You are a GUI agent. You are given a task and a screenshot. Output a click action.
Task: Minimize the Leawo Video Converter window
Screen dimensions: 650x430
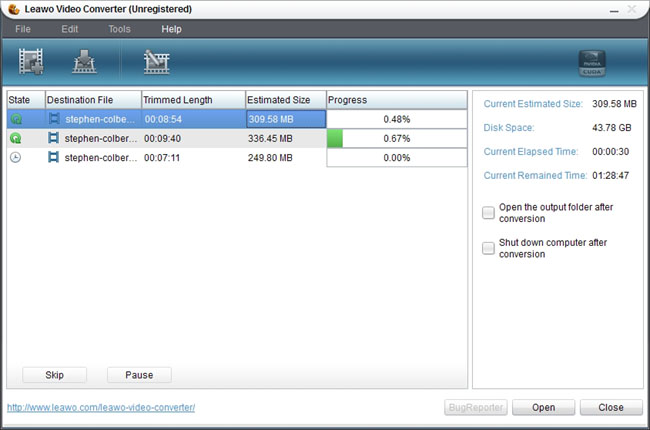(x=614, y=10)
